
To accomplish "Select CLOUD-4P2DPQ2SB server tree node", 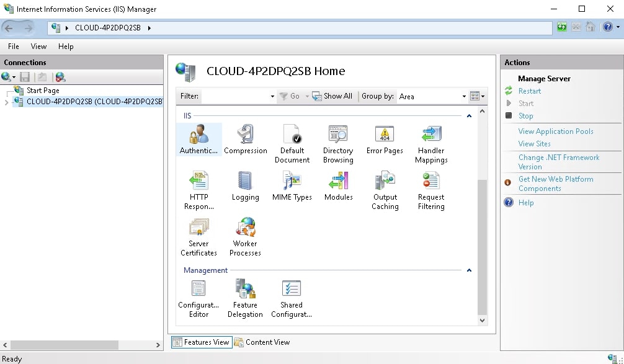I will pos(94,102).
